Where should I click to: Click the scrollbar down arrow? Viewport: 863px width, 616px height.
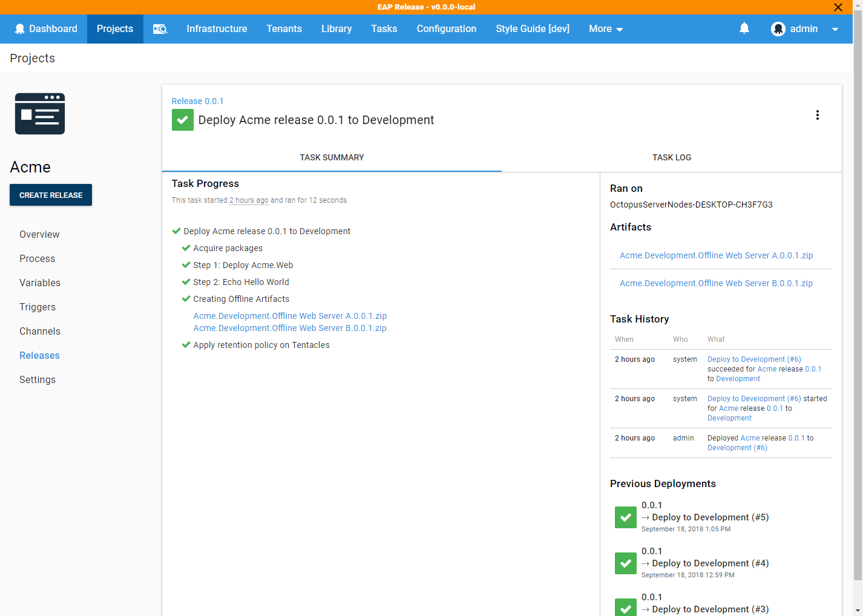(858, 611)
